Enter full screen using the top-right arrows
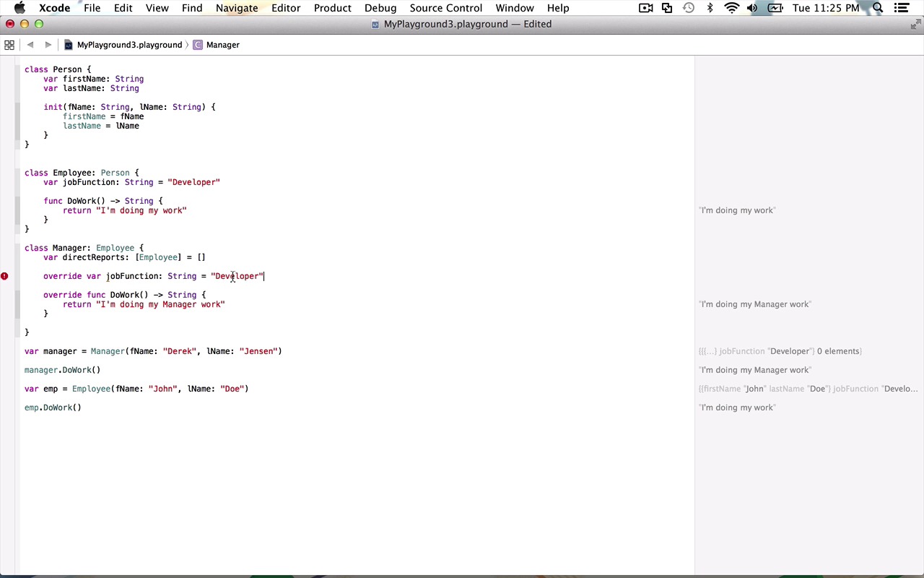 point(915,24)
